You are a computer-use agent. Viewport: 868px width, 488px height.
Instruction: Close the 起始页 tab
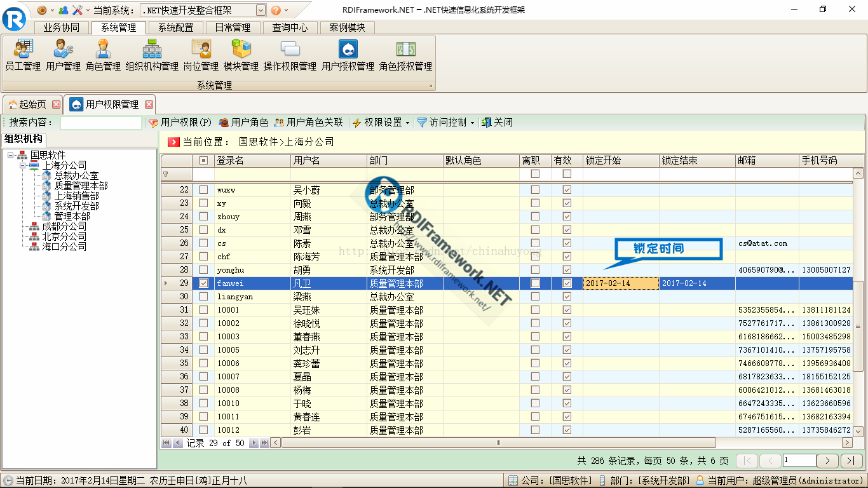(57, 104)
